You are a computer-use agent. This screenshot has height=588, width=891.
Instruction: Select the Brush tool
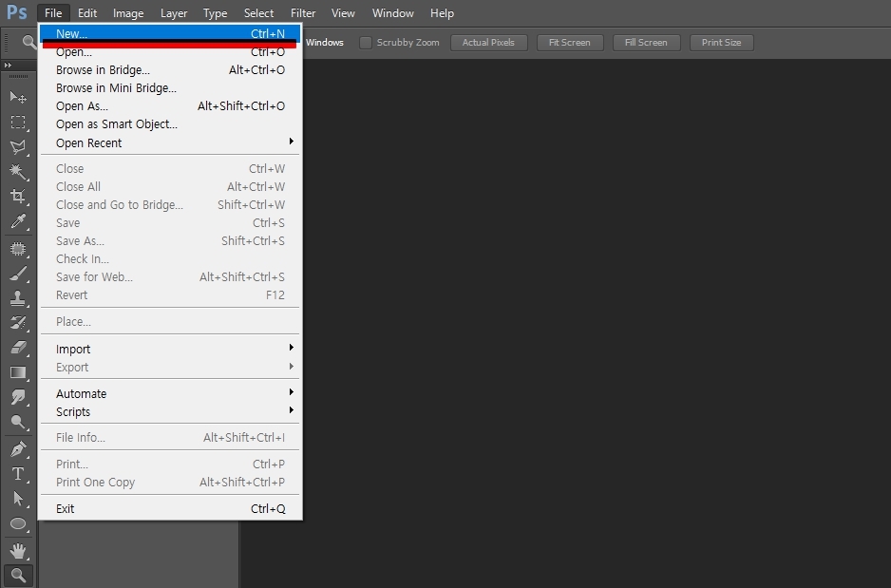coord(18,274)
